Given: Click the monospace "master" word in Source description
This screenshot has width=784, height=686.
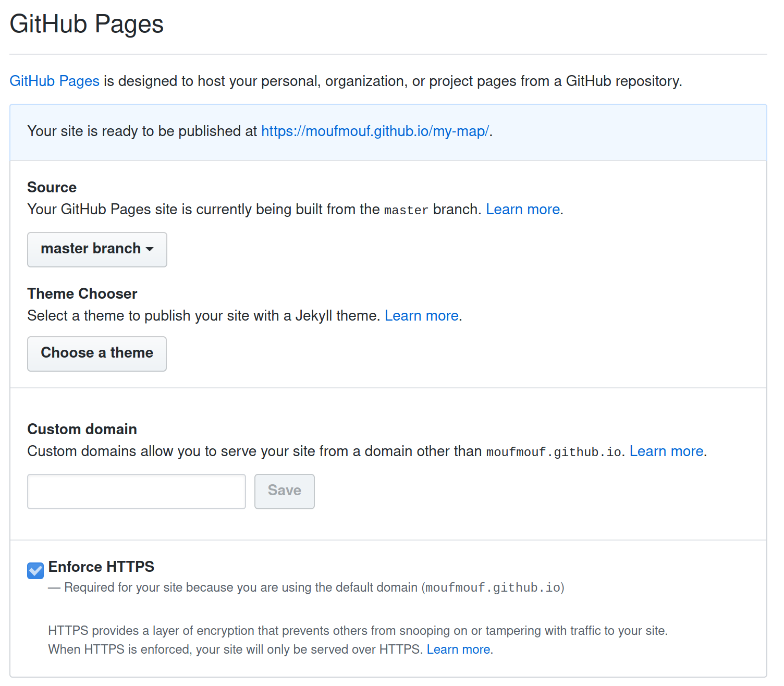Looking at the screenshot, I should (x=406, y=210).
